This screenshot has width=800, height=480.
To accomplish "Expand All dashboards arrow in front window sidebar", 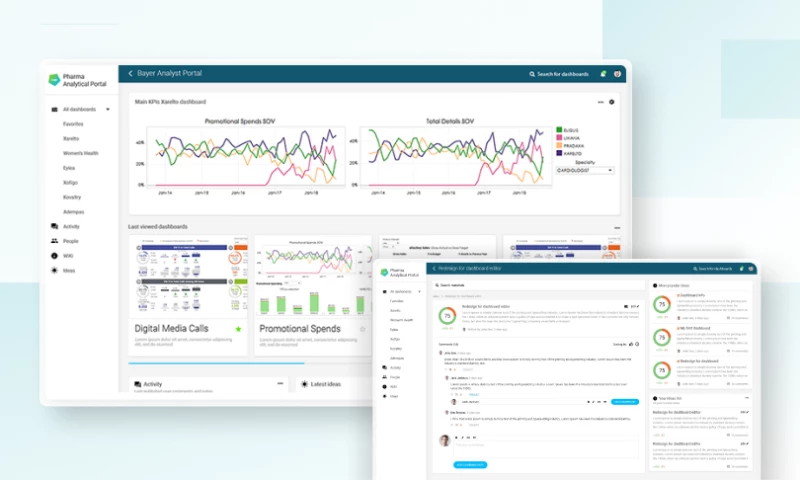I will pos(419,292).
